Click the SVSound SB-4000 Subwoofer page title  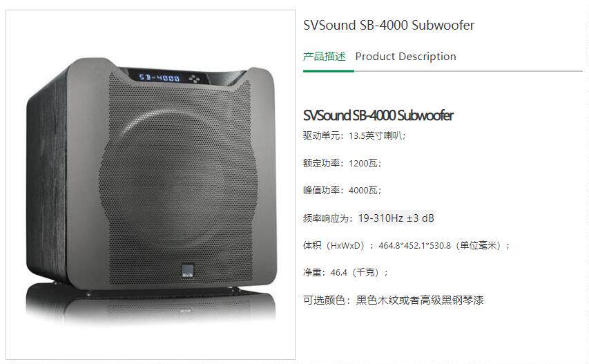389,25
